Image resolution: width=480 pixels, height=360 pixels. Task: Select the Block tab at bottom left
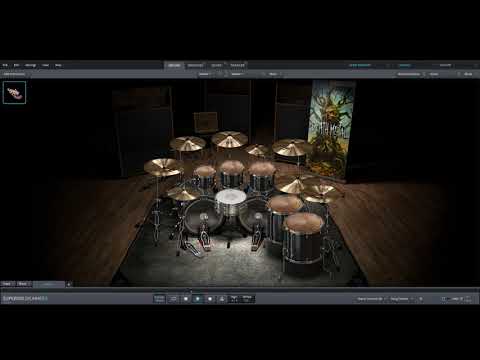click(23, 284)
